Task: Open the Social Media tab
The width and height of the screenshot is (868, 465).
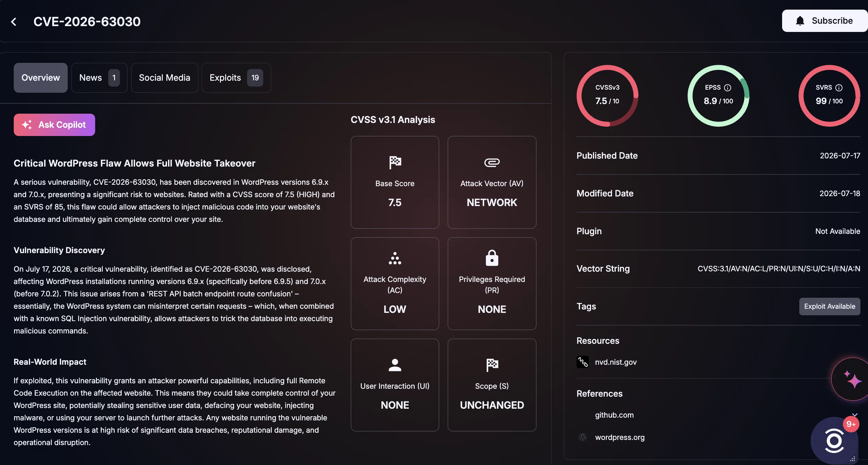Action: tap(165, 78)
